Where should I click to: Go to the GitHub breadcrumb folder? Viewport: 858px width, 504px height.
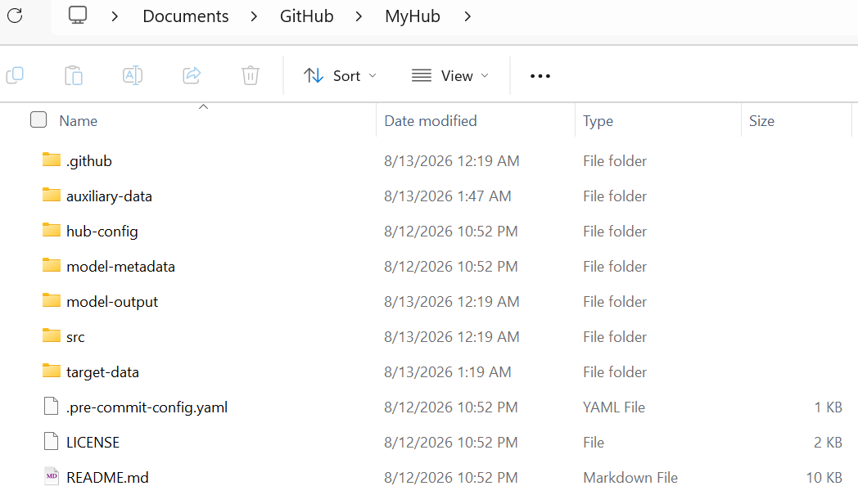click(306, 16)
